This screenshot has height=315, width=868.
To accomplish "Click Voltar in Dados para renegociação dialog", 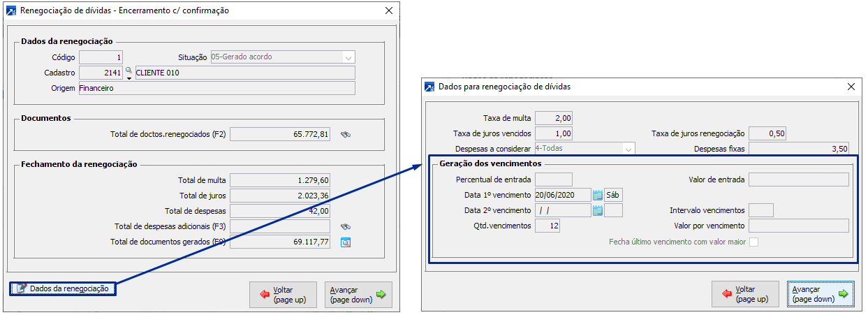I will tap(746, 294).
